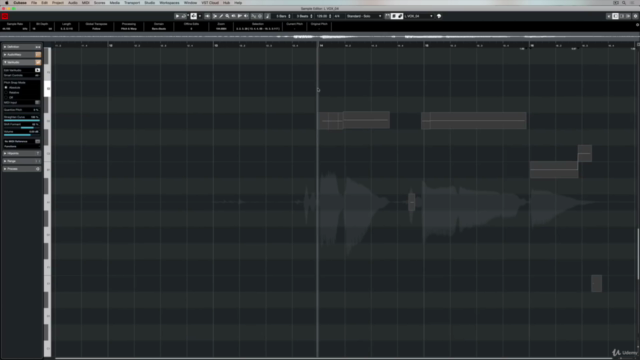
Task: Open the MIDI menu
Action: (x=85, y=2)
